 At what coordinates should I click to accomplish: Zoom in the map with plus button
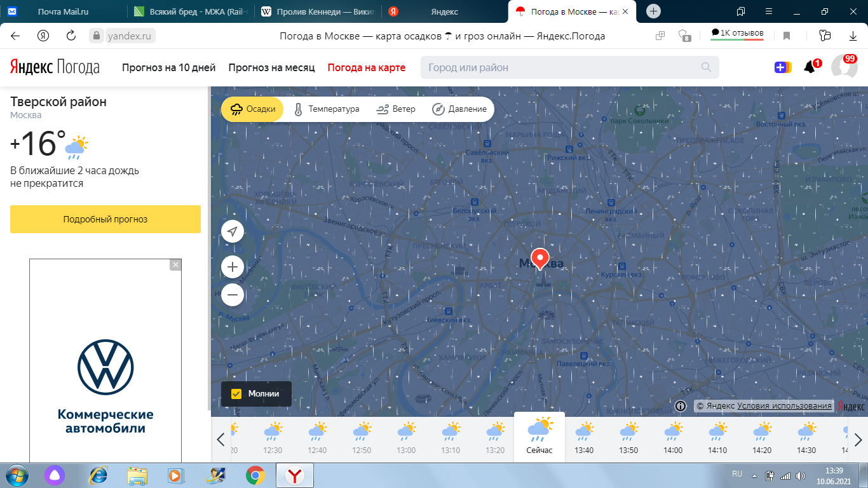[x=233, y=267]
